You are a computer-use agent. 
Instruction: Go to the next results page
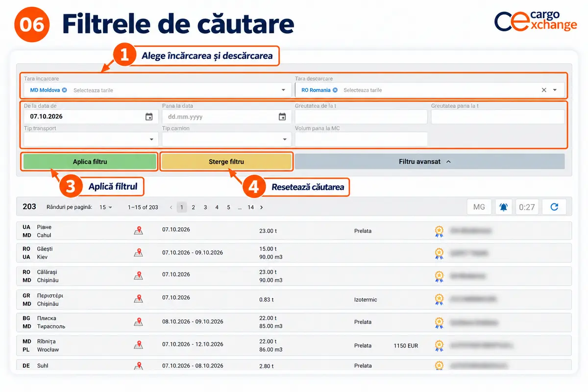click(x=262, y=207)
